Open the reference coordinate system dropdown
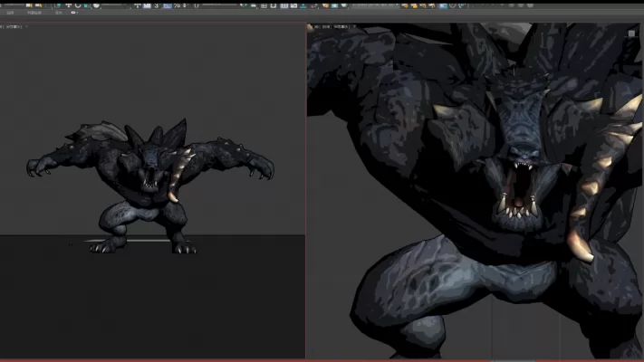 (x=115, y=5)
